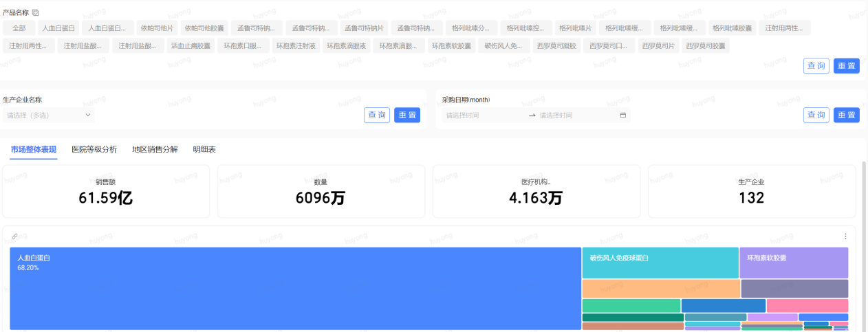The image size is (868, 332).
Task: Go to the 明细表 tab
Action: (204, 149)
